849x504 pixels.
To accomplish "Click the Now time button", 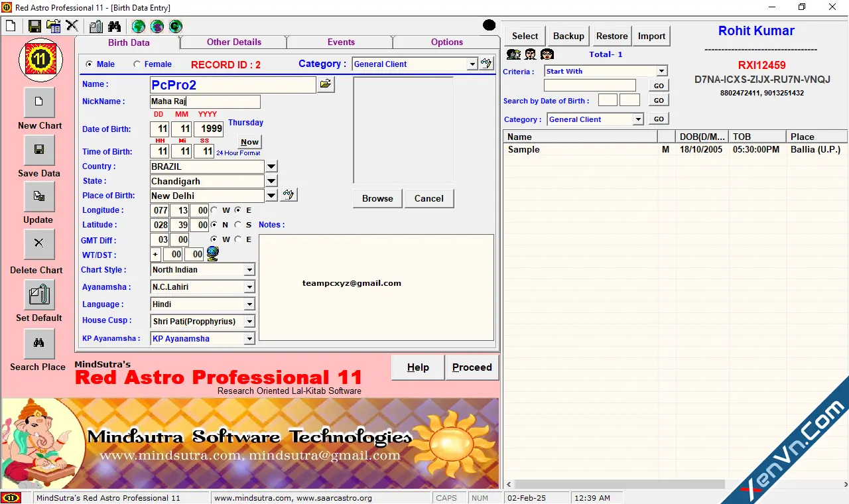I will (x=250, y=142).
